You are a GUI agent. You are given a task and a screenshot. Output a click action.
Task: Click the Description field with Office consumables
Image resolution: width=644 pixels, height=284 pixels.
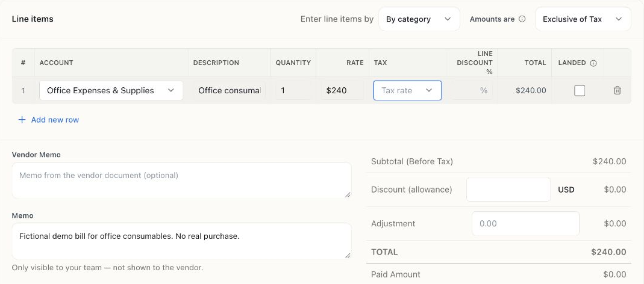(230, 90)
